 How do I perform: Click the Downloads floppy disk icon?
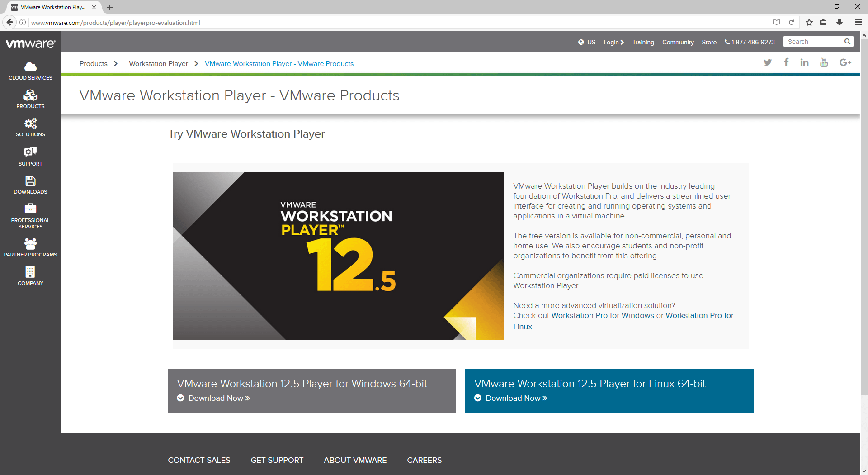pyautogui.click(x=30, y=181)
